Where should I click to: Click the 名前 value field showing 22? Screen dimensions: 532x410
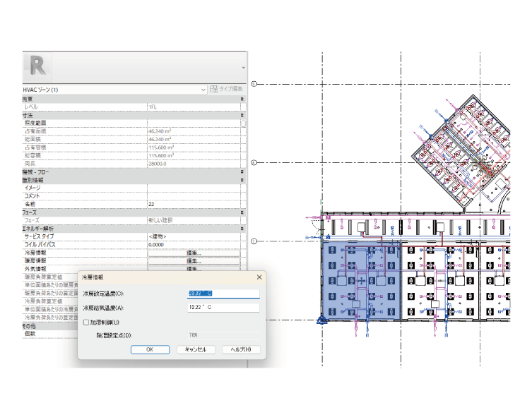tap(194, 204)
